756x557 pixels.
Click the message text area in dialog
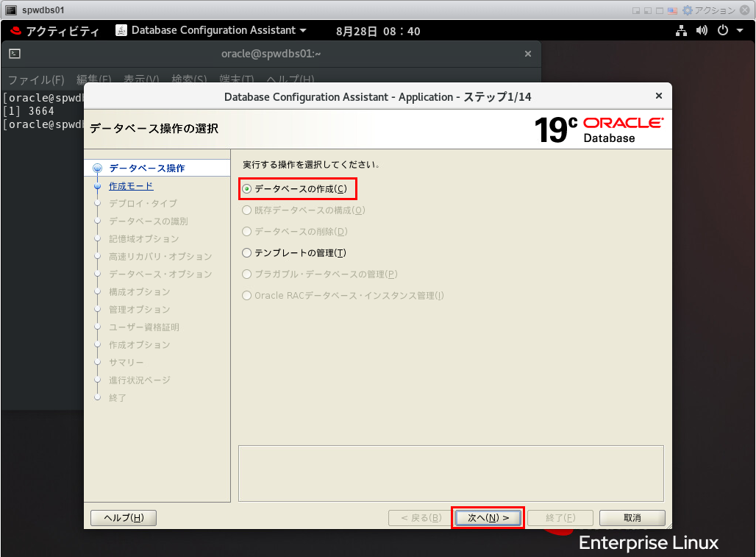pos(451,474)
